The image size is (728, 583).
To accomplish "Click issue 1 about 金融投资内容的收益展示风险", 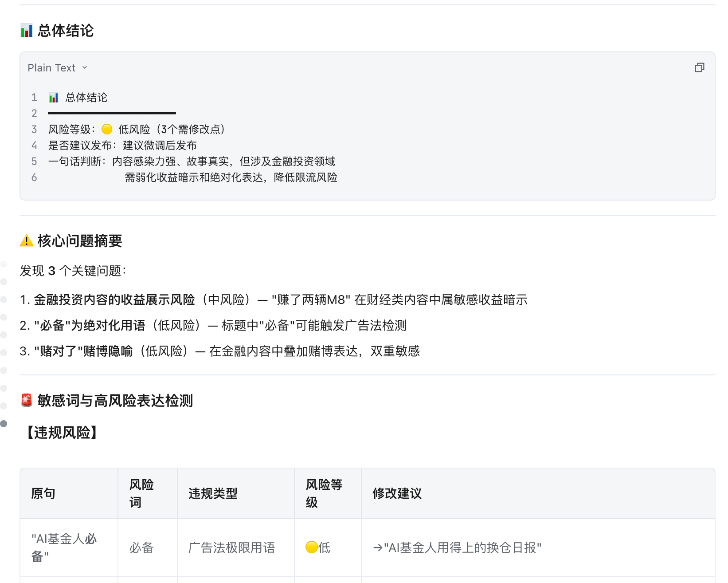I will tap(274, 300).
